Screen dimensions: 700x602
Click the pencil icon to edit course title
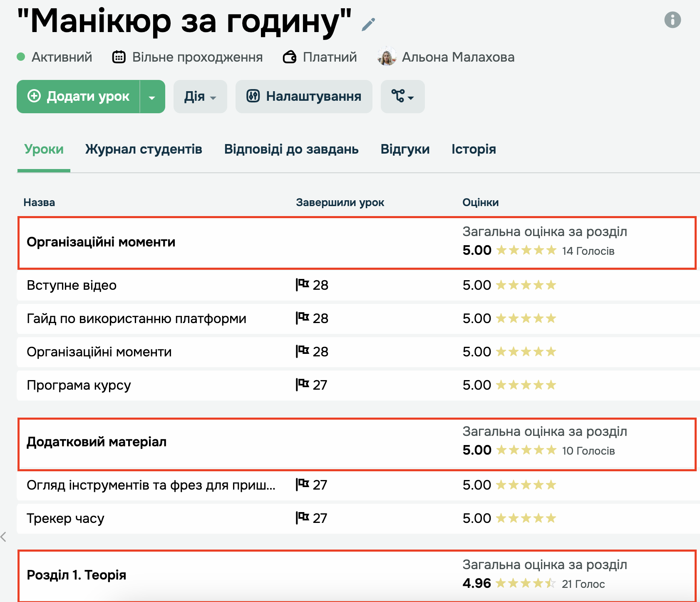[368, 25]
